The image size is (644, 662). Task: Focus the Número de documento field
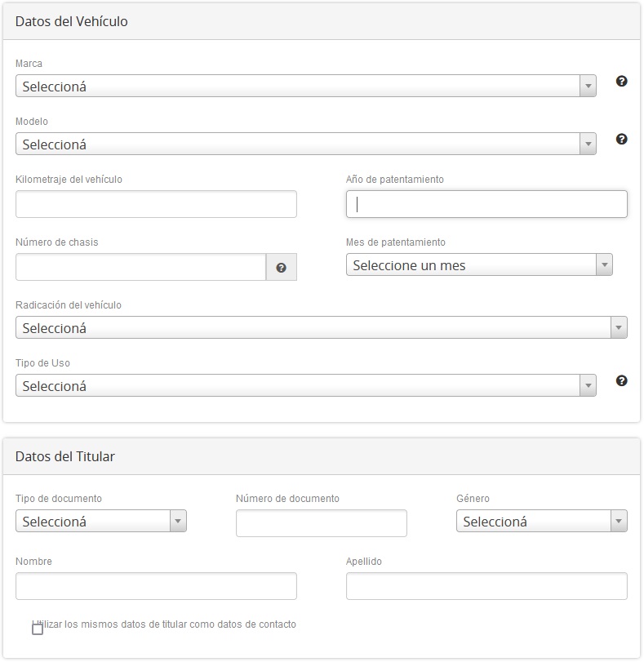(x=321, y=523)
